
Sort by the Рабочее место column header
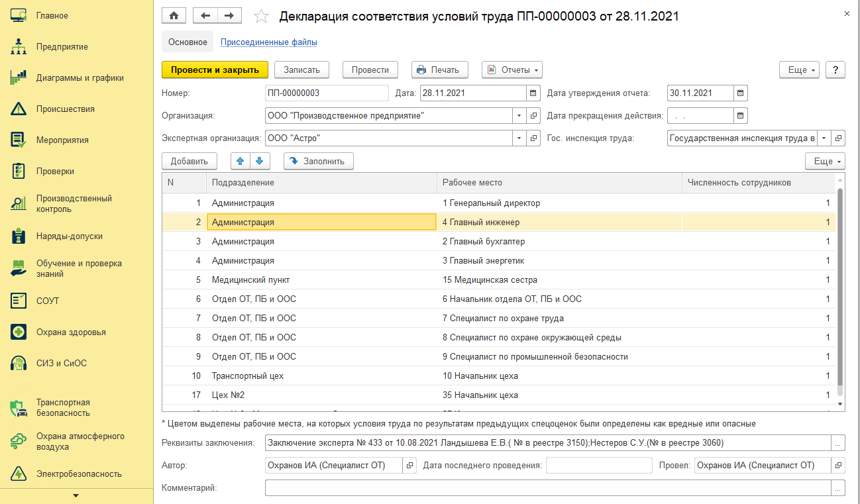559,183
